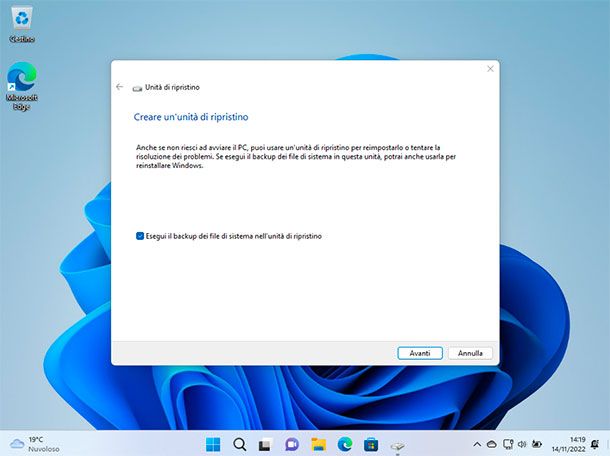Click the heading 'Creare un'unità di ripristino'
The height and width of the screenshot is (456, 610).
point(191,117)
